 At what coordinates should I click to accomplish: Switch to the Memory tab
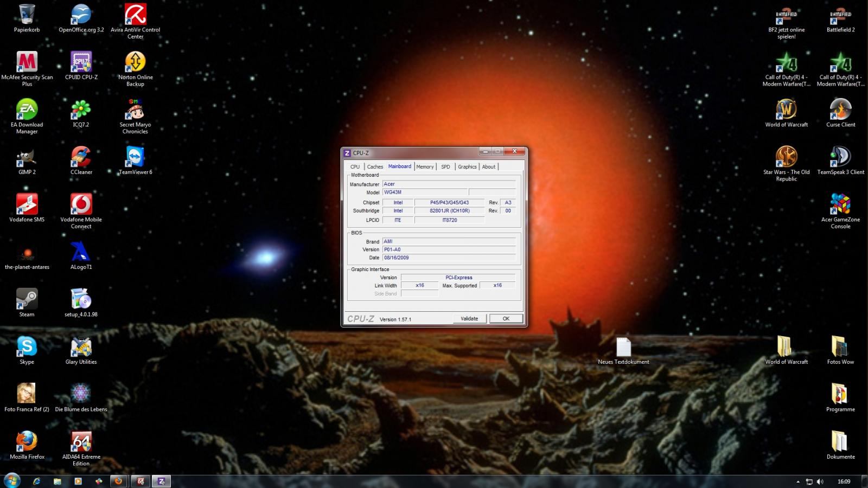click(x=425, y=167)
